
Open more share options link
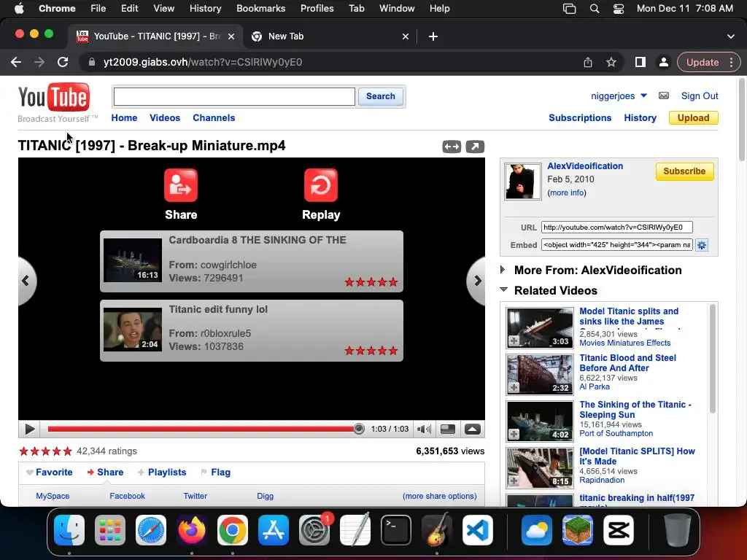[439, 496]
